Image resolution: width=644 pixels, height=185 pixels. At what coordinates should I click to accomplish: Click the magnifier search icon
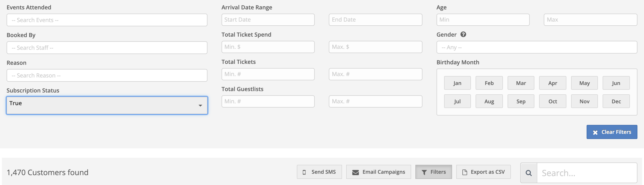click(x=529, y=173)
